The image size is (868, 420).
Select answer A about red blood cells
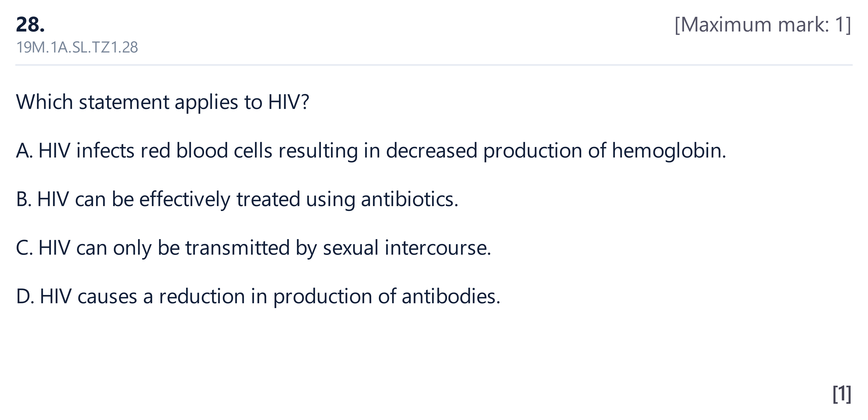(371, 151)
